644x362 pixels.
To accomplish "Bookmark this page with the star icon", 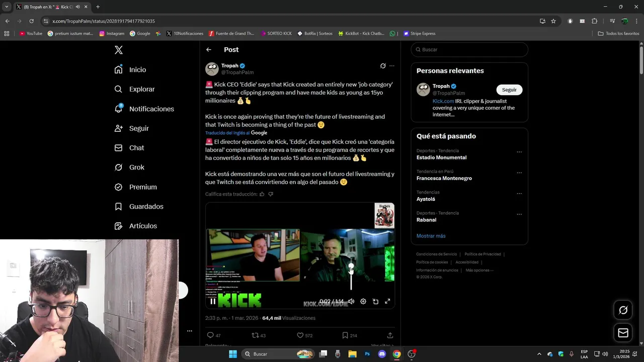I will (553, 21).
